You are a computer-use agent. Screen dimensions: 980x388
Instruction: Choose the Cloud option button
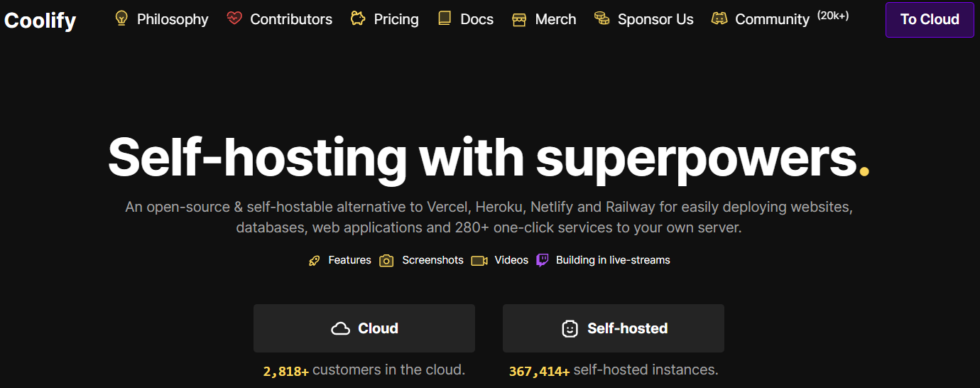click(x=364, y=328)
